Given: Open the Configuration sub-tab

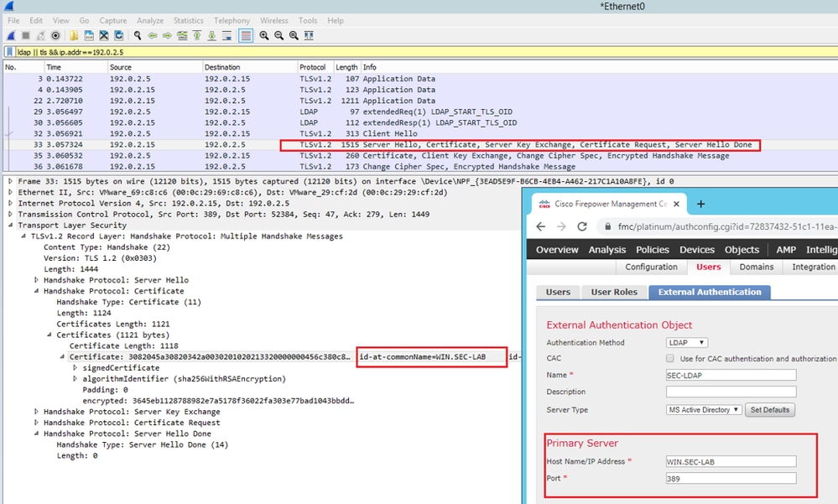Looking at the screenshot, I should [x=651, y=267].
